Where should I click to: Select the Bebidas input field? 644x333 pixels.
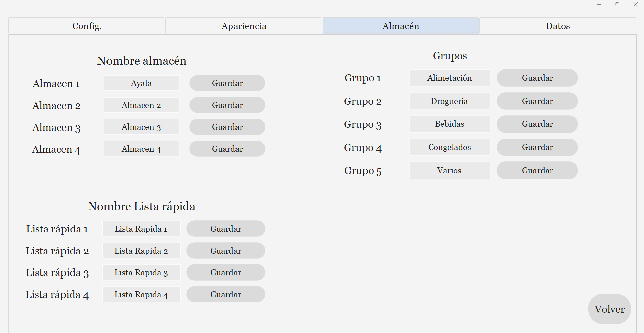[450, 124]
